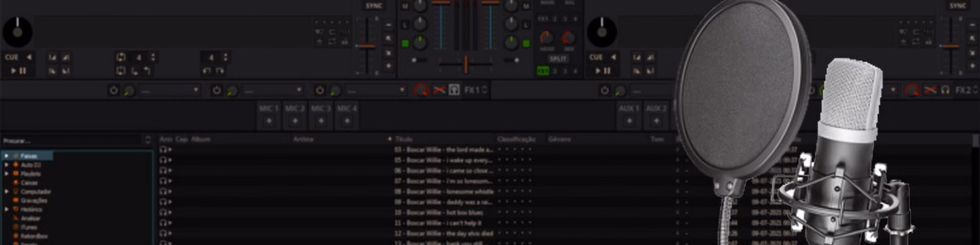Toggle FX unit 1 second effect power button
980x245 pixels.
click(217, 90)
